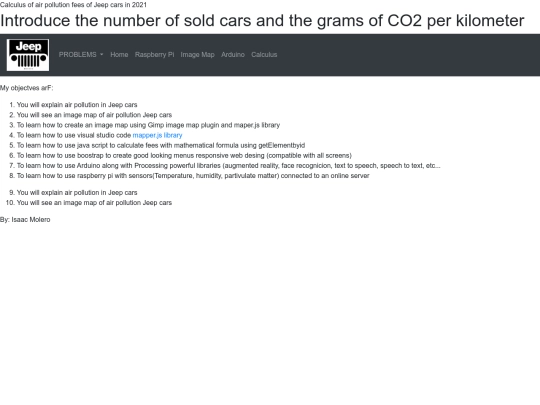Click the 'My objectives' paragraph text
This screenshot has width=540, height=405.
pyautogui.click(x=27, y=88)
